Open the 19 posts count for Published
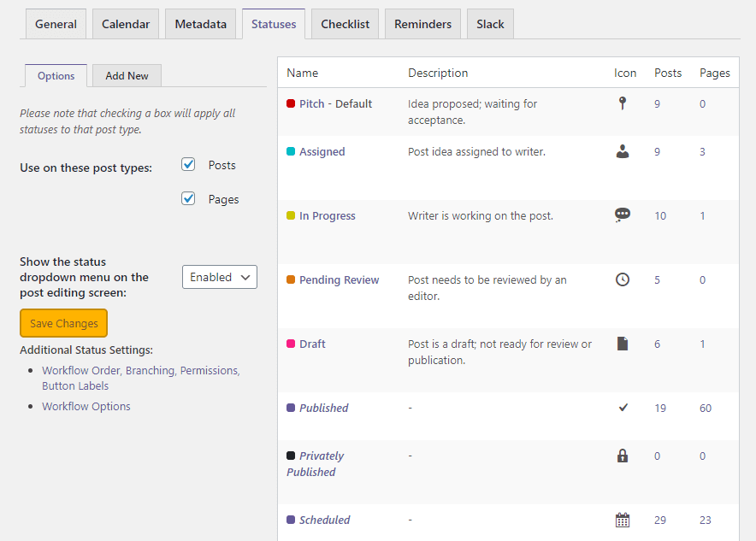 coord(659,408)
